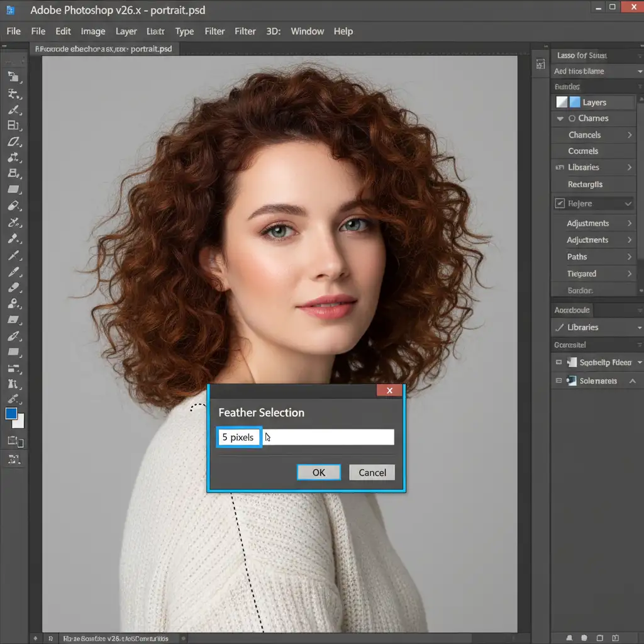Click the blue foreground color swatch
The width and height of the screenshot is (644, 644).
[11, 413]
